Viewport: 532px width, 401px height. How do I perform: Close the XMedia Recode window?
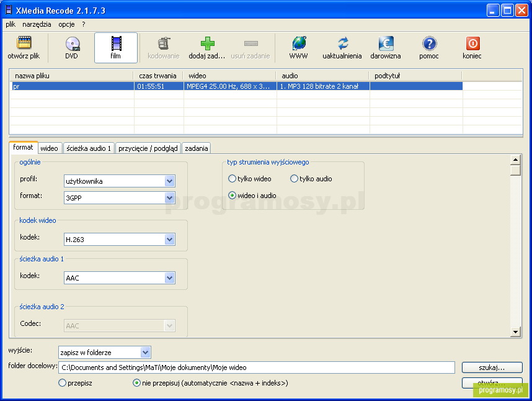(x=521, y=10)
